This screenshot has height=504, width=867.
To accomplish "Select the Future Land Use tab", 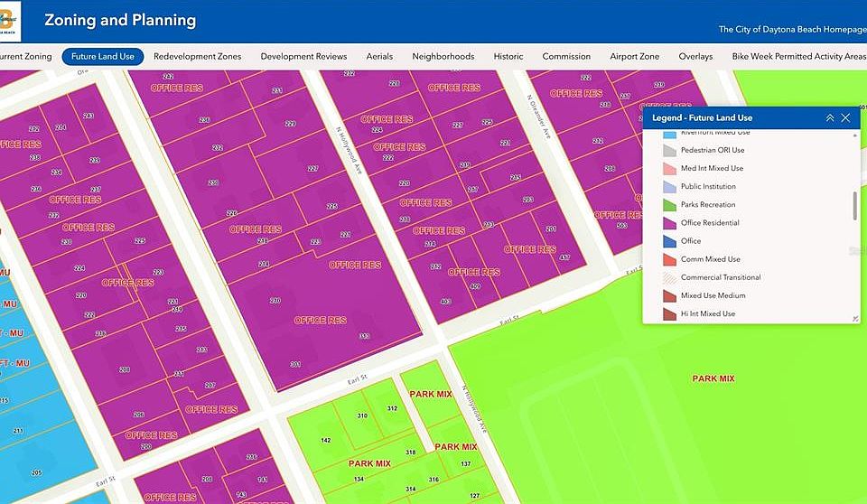I will 103,56.
